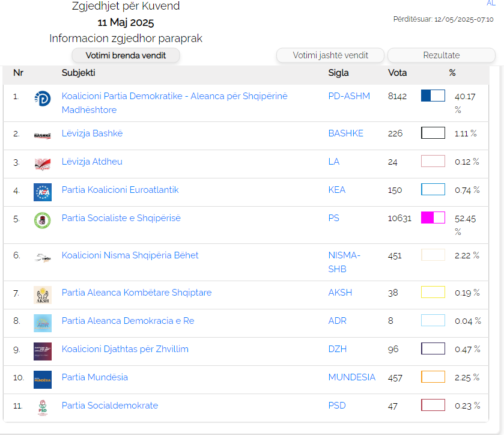Open Koalicioni Nisma Shqipëria Bëhet link
Image resolution: width=504 pixels, height=435 pixels.
[x=130, y=255]
